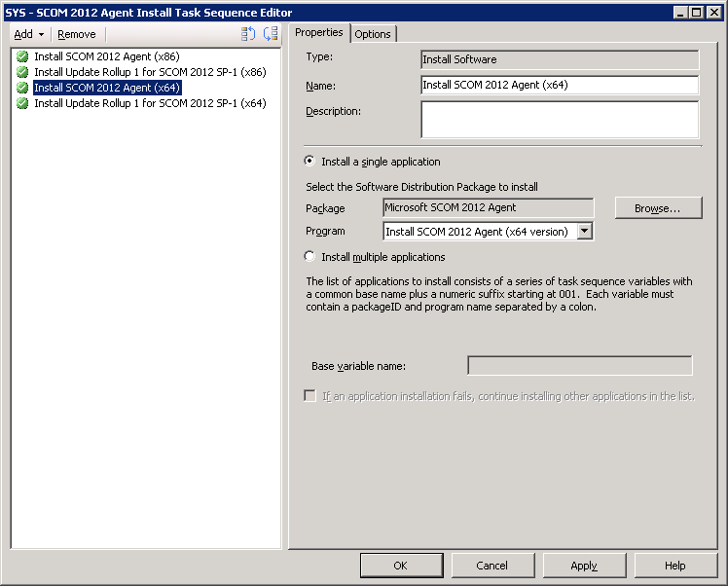Click inside the Name input field
728x586 pixels.
560,85
